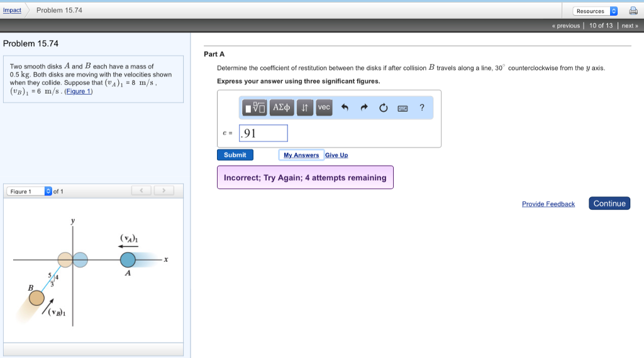Undo the last answer edit
Screen dimensions: 644x358
point(345,108)
